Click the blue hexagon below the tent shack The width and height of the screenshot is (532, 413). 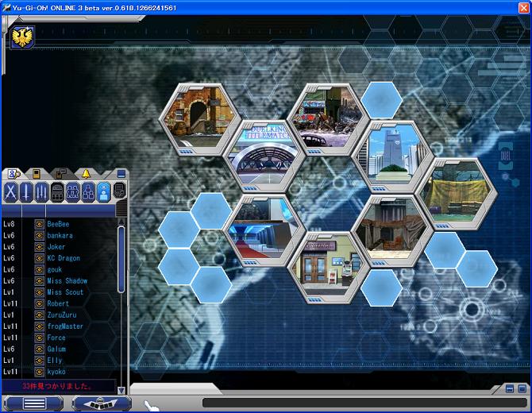(x=381, y=288)
